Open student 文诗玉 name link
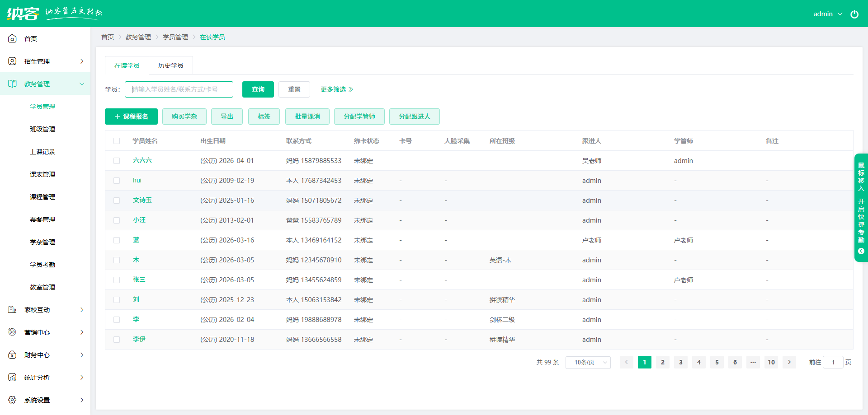The width and height of the screenshot is (868, 415). [142, 200]
